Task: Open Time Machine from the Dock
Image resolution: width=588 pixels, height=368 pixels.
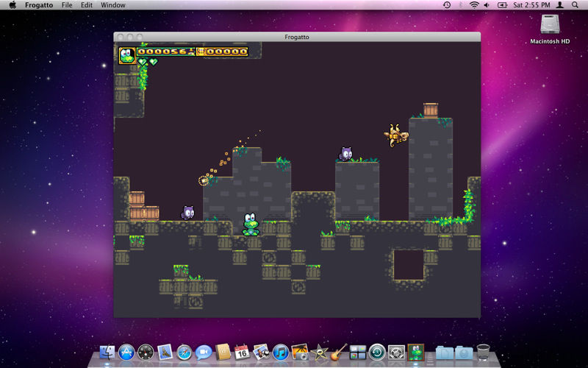Action: point(377,353)
